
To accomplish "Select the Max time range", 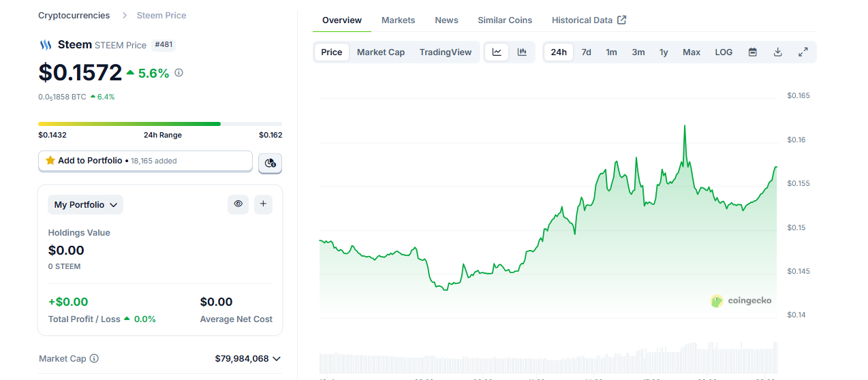I will 692,52.
